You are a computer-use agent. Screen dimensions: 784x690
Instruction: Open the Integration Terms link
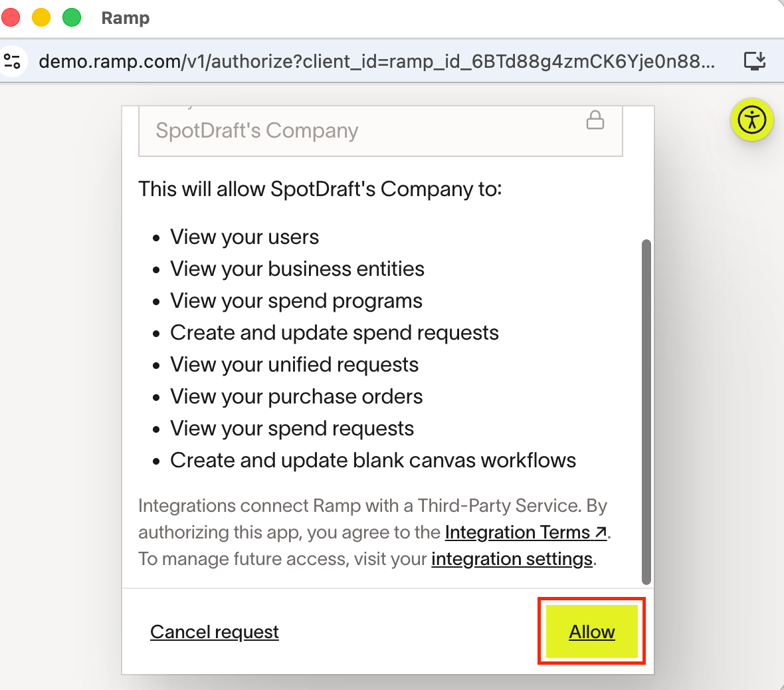[x=517, y=532]
